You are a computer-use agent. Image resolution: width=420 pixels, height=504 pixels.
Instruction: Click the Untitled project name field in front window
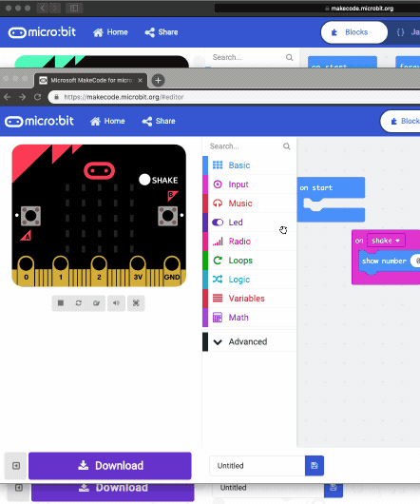pyautogui.click(x=258, y=466)
